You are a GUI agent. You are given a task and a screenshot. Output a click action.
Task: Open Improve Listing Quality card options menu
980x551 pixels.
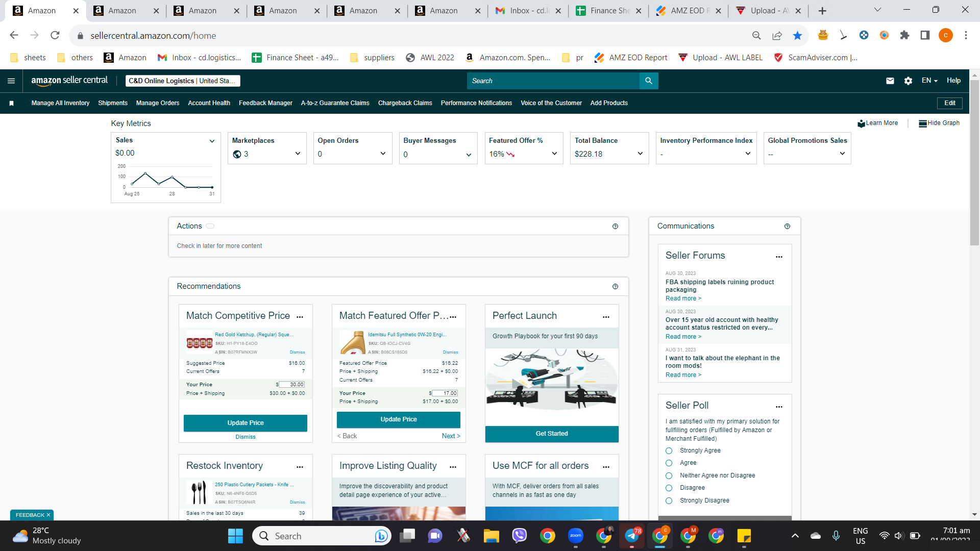453,467
